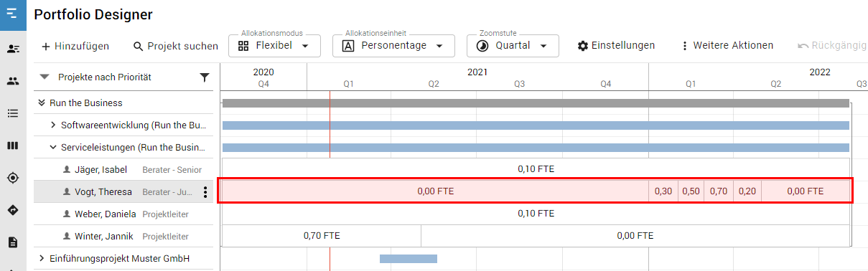
Task: Open the three-dot menu for Vogt, Theresa
Action: (x=205, y=191)
